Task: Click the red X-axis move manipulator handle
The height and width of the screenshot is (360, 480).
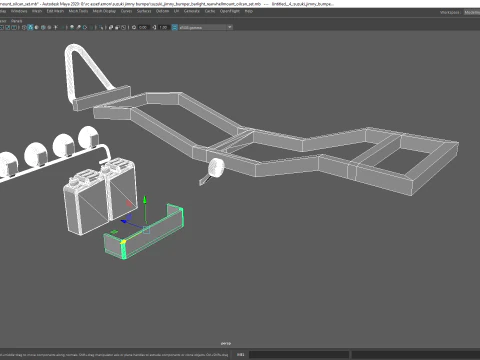Action: click(x=129, y=203)
